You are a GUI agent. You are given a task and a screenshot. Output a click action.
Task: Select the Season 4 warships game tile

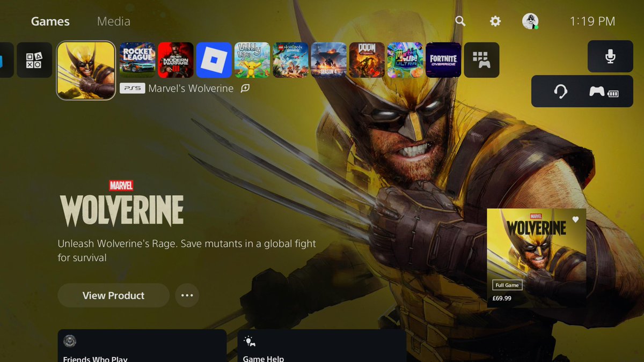pyautogui.click(x=328, y=60)
